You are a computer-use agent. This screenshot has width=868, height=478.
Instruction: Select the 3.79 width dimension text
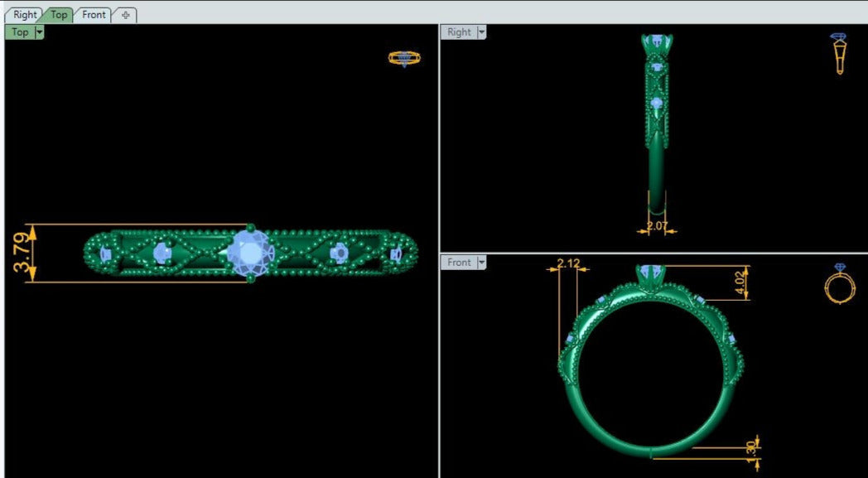click(22, 253)
